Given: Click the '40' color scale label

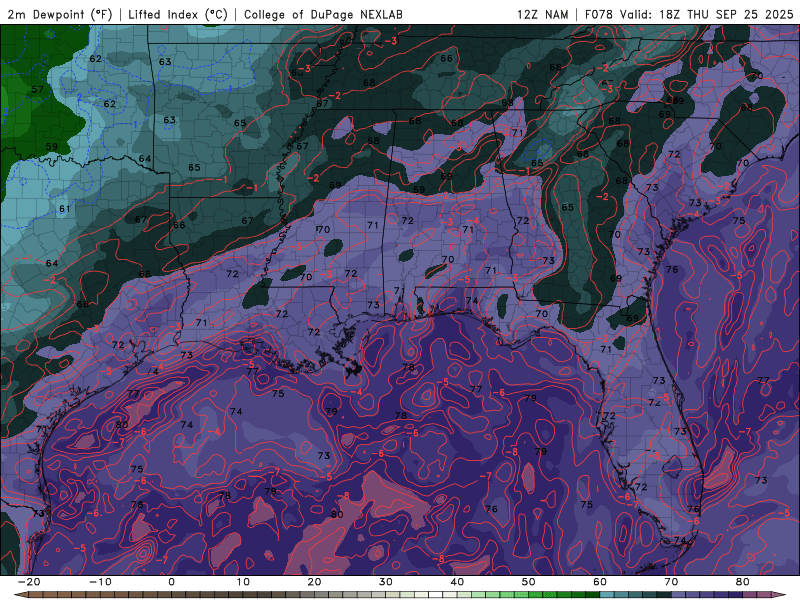Looking at the screenshot, I should point(457,582).
